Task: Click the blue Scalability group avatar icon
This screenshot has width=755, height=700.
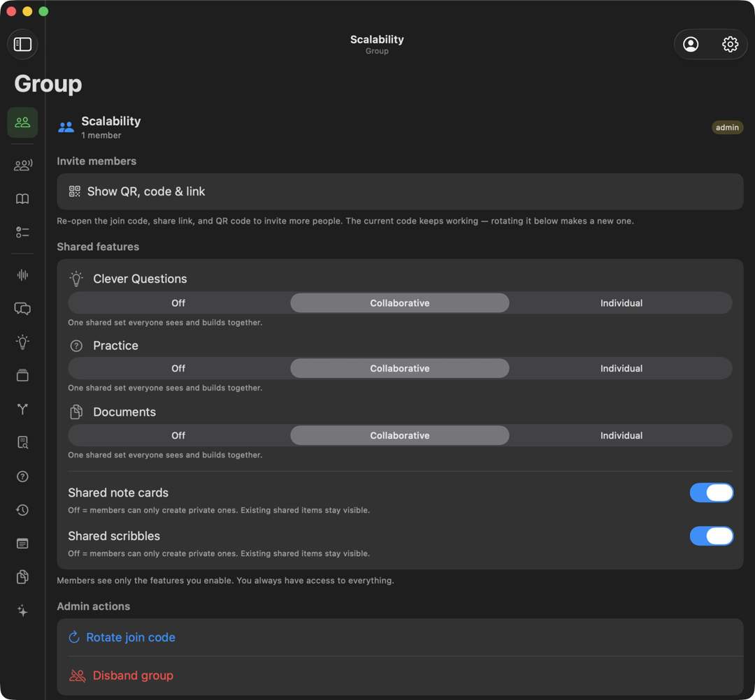Action: [x=66, y=127]
